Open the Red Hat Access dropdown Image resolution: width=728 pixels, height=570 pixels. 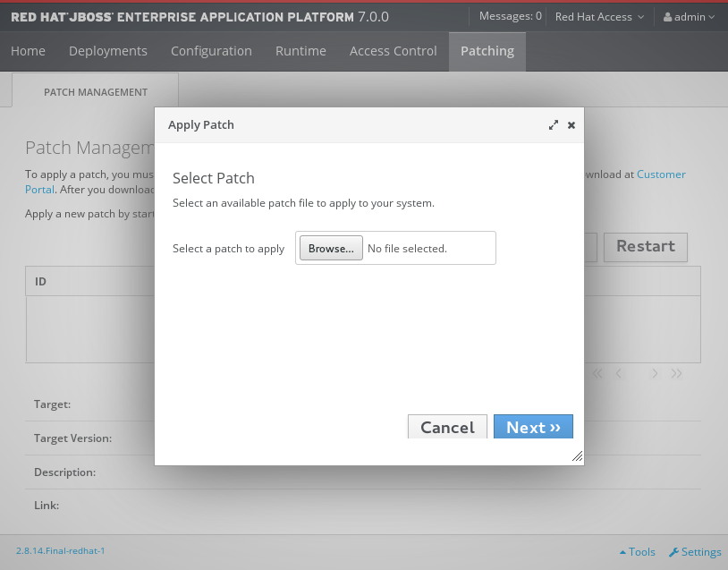[x=598, y=16]
